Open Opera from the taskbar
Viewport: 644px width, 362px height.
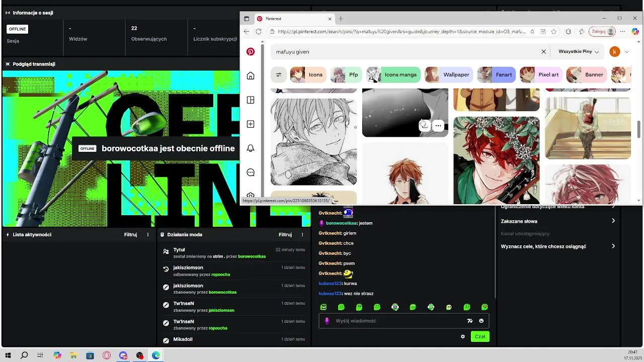tap(107, 355)
